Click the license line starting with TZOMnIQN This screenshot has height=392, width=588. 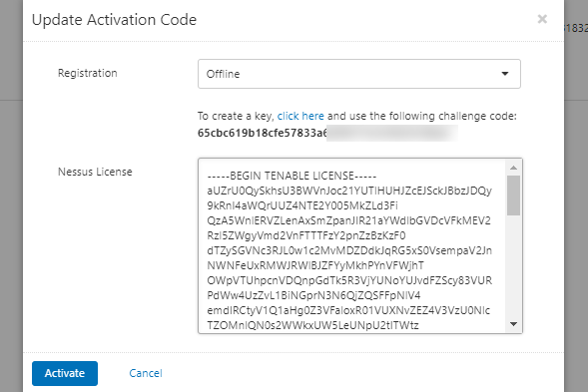312,325
